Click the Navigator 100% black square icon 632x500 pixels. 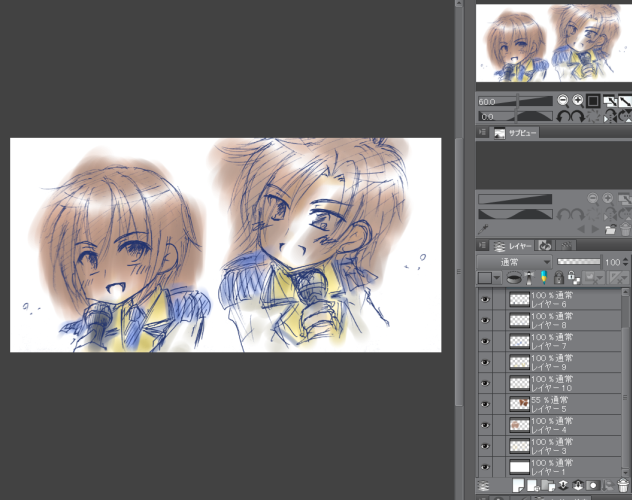[593, 101]
